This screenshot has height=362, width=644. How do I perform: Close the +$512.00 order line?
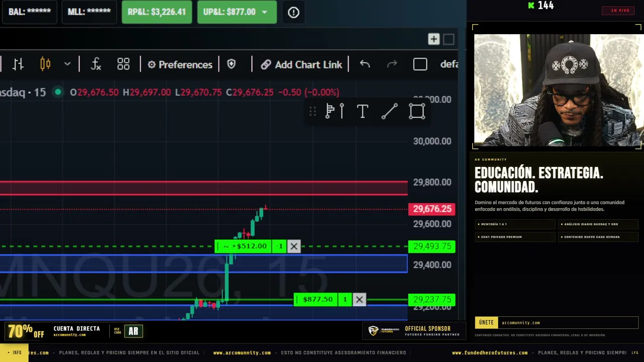click(294, 246)
